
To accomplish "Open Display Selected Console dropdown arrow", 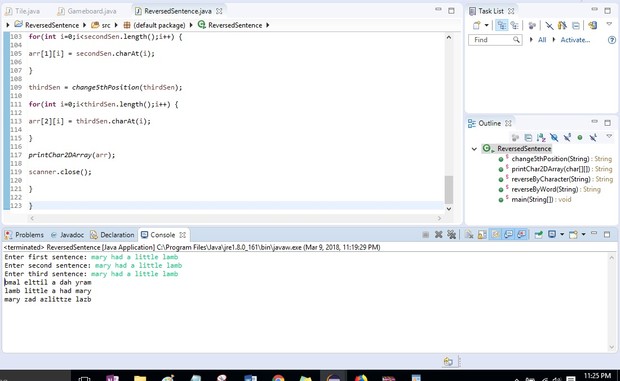I will click(562, 235).
